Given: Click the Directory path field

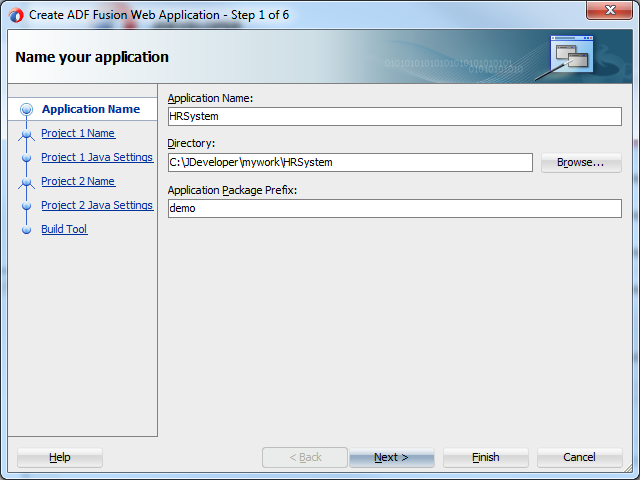Looking at the screenshot, I should [350, 162].
